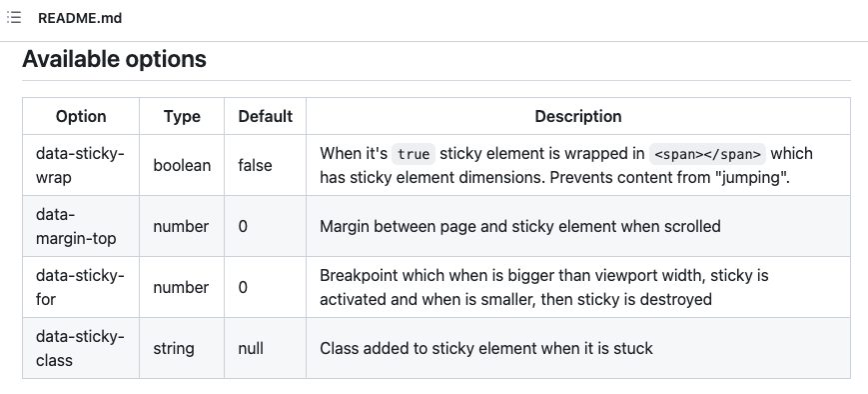This screenshot has width=868, height=394.
Task: Click the 'string' type cell
Action: 182,348
